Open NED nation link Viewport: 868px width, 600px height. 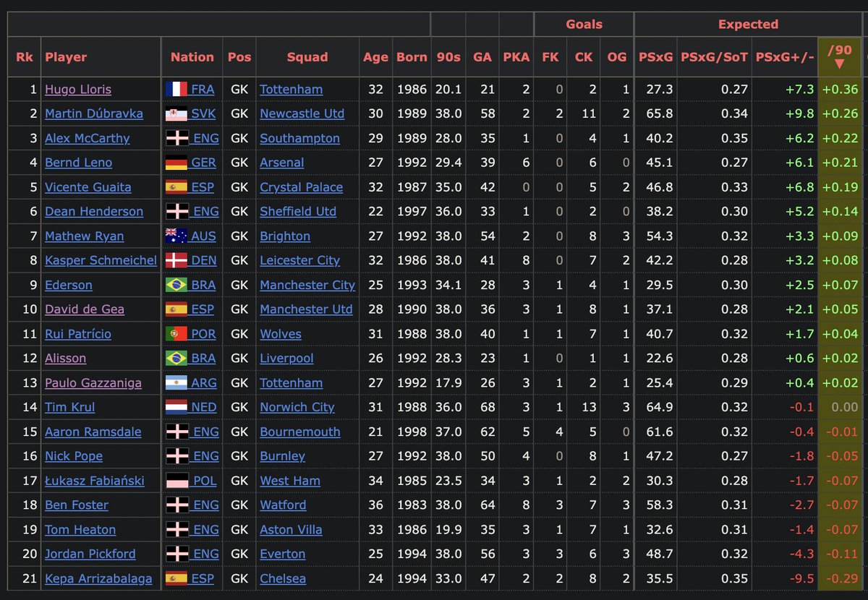point(203,407)
